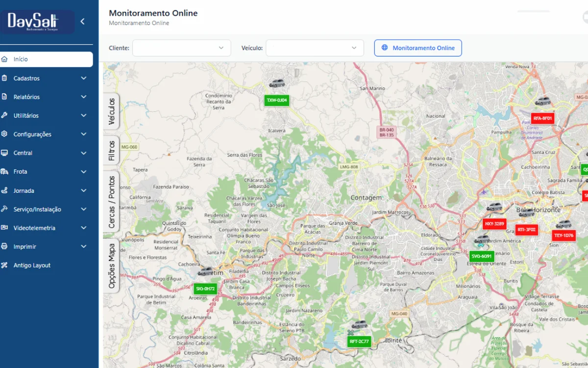The height and width of the screenshot is (368, 588).
Task: Click globe icon in Monitoramento Online button
Action: 385,48
